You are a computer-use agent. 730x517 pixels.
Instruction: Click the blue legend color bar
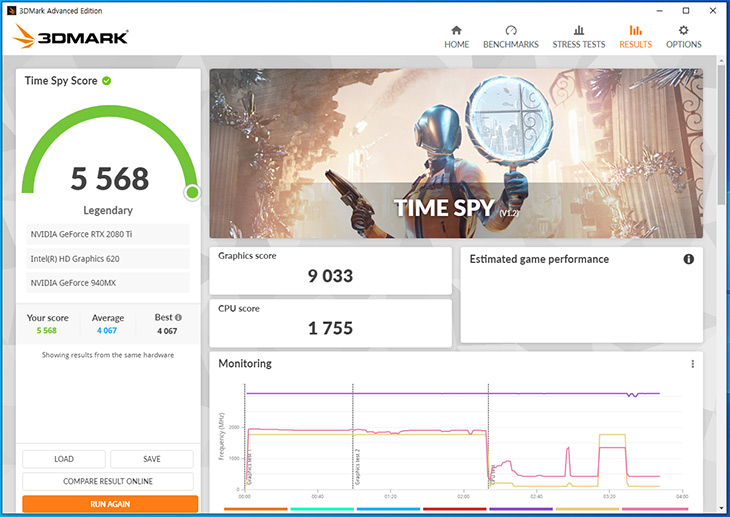pos(388,509)
